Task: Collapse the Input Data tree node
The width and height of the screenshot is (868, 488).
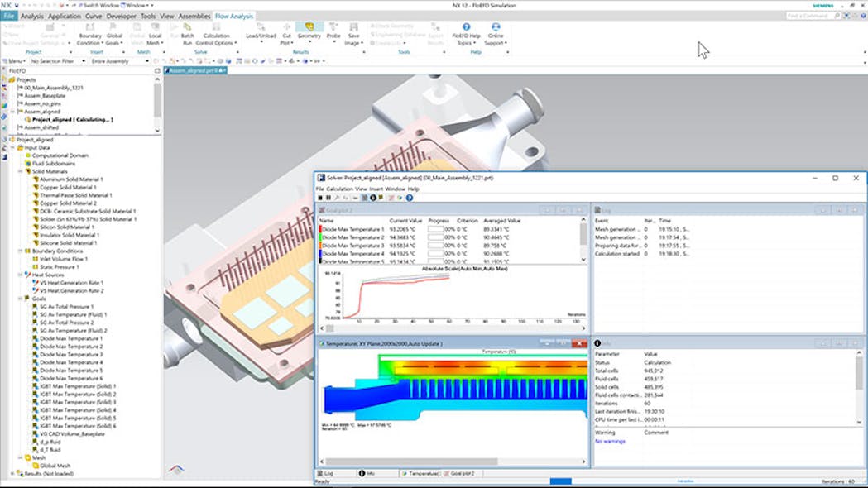Action: (12, 148)
